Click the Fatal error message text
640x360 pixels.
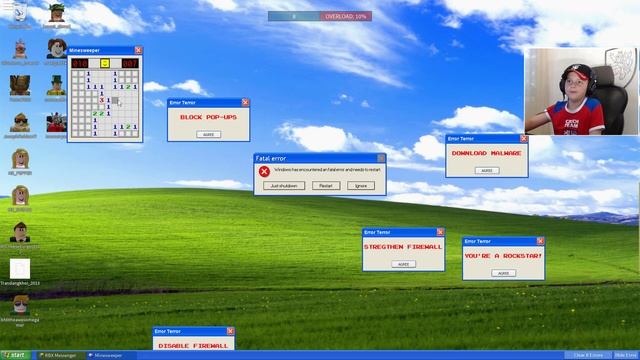tap(327, 169)
